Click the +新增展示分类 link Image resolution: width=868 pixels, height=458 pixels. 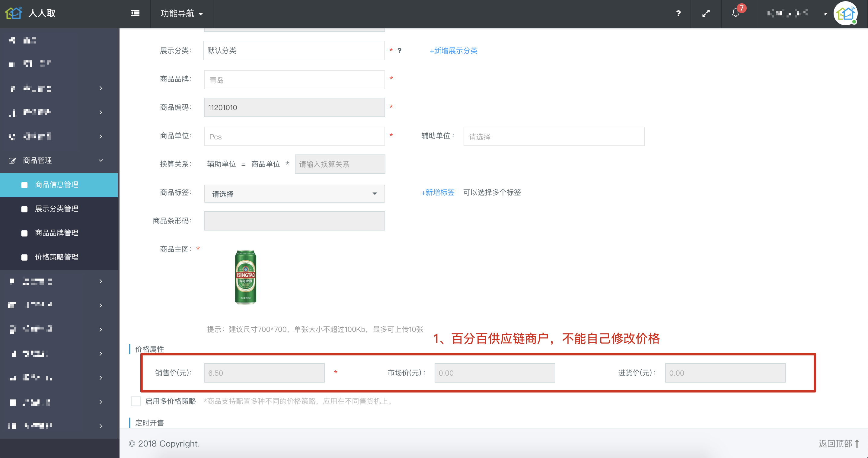pyautogui.click(x=454, y=50)
